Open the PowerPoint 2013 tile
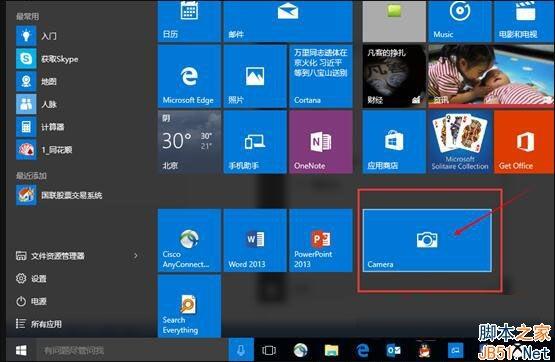Viewport: 555px width, 362px height. [x=321, y=240]
